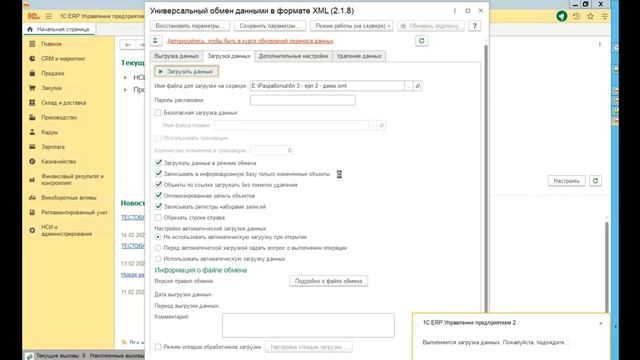Click the open-file icon beside the file name field

418,86
